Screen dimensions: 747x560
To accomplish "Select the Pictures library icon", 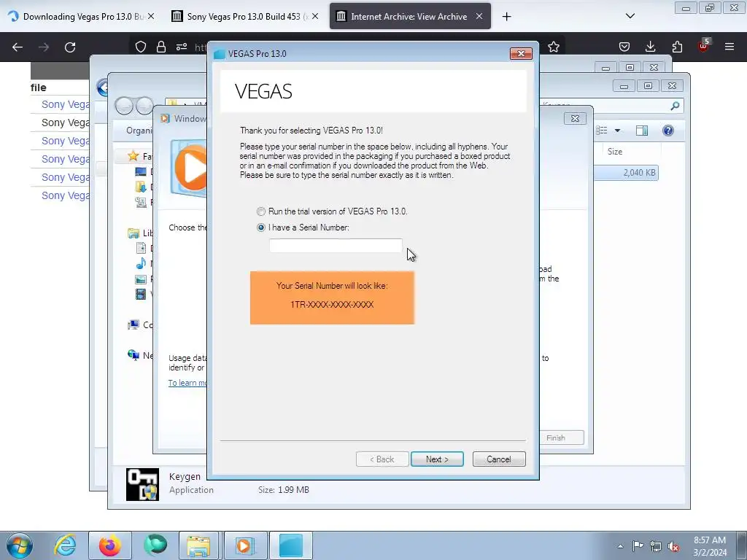I will tap(141, 279).
